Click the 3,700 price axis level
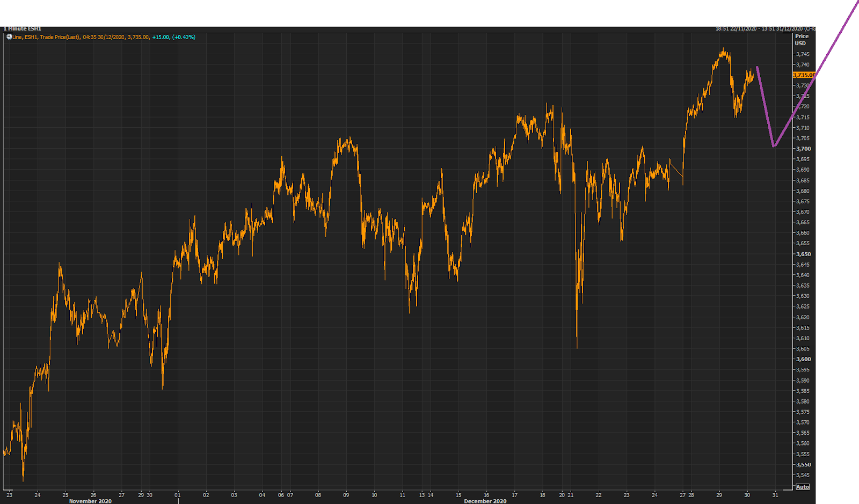The height and width of the screenshot is (504, 859). click(803, 149)
